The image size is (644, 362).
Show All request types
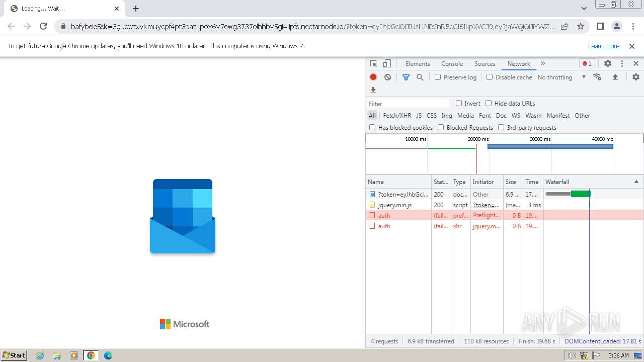coord(372,116)
